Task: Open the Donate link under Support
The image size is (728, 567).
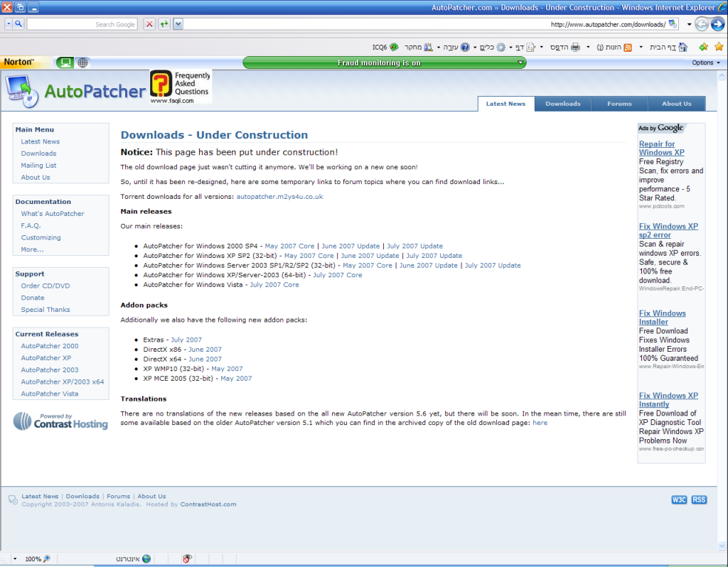Action: coord(33,298)
